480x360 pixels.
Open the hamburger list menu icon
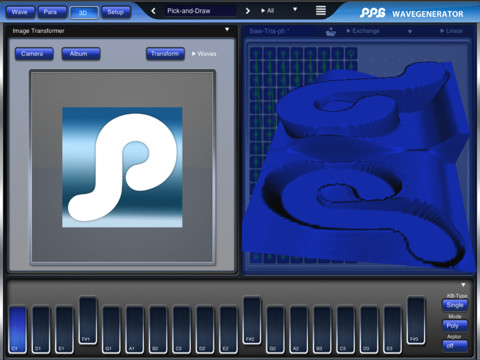point(321,10)
